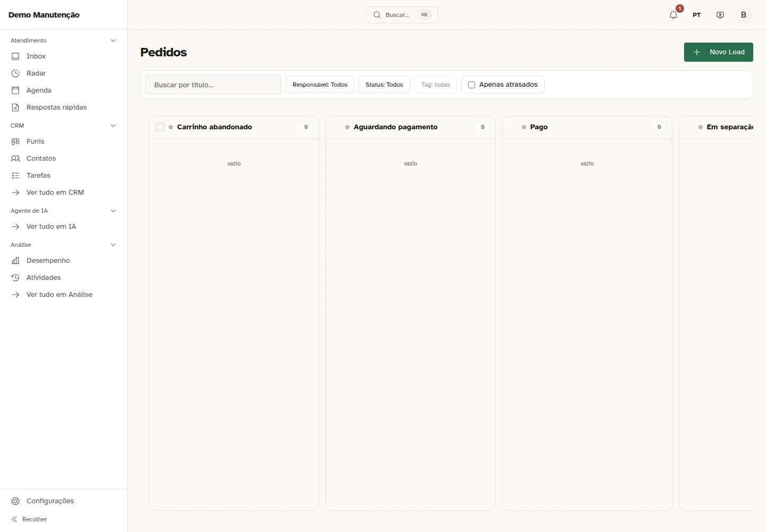
Task: Click the plus icon on Novo Lead
Action: [697, 52]
